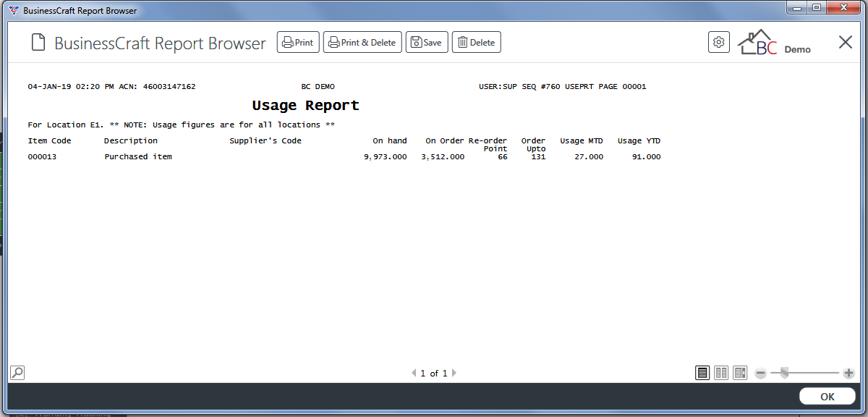Image resolution: width=868 pixels, height=417 pixels.
Task: Click the 'On hand' column header
Action: pos(390,140)
